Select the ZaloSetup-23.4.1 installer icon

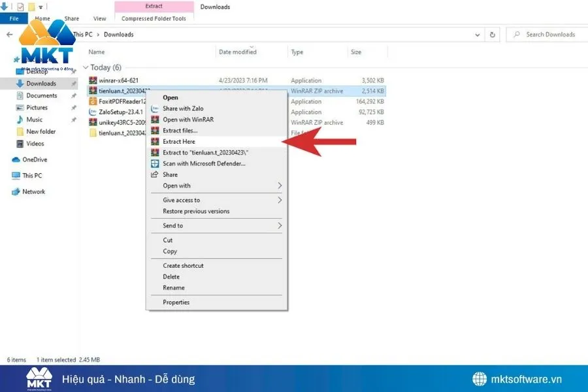coord(93,112)
